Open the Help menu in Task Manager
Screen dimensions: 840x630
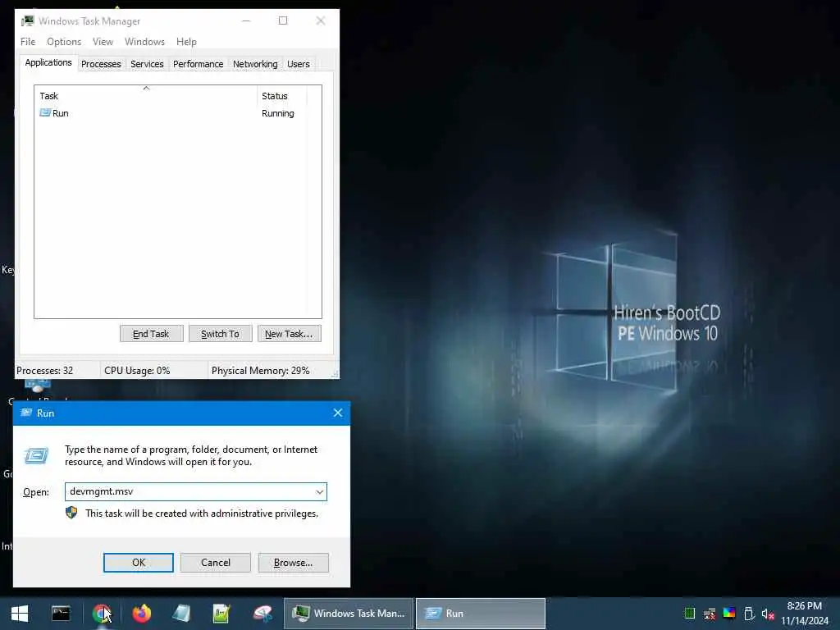(x=186, y=42)
